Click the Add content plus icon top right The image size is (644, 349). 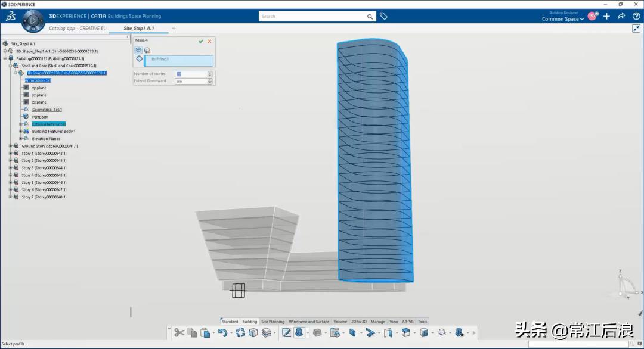[606, 16]
